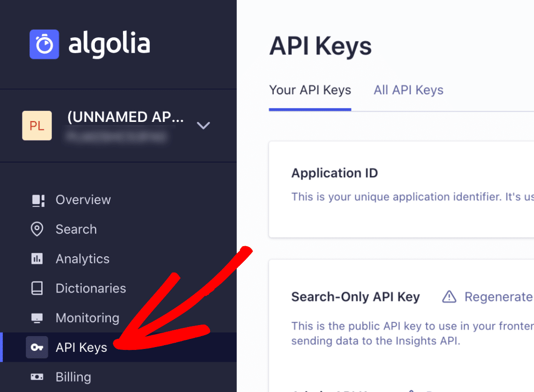This screenshot has width=534, height=392.
Task: Open Analytics via the bar chart icon
Action: pyautogui.click(x=37, y=259)
